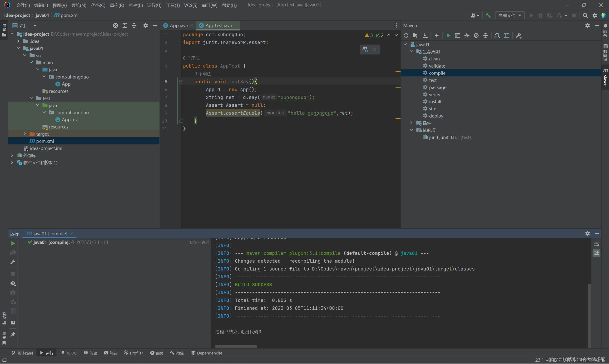Load Maven changes floating icon
The image size is (609, 364).
(x=365, y=49)
